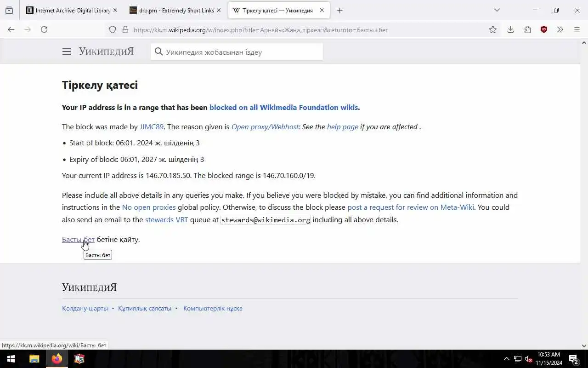Switch to dro.pm Extremely Short Links tab
Image resolution: width=588 pixels, height=368 pixels.
175,10
